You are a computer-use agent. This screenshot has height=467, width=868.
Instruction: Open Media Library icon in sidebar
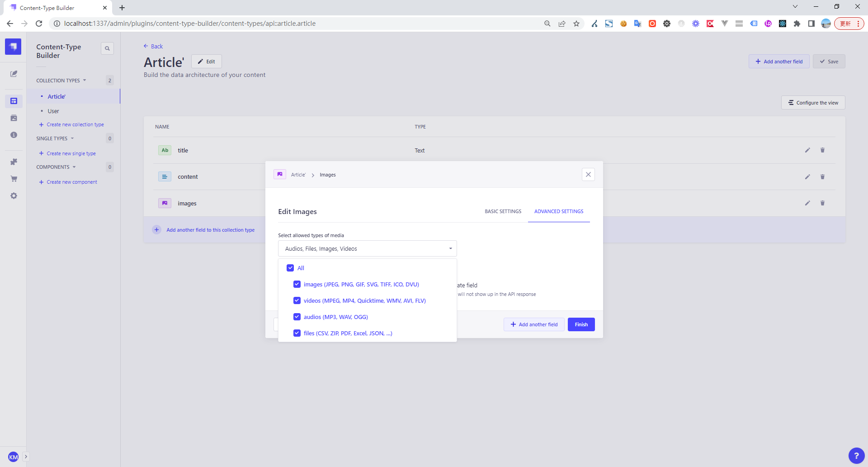tap(14, 118)
